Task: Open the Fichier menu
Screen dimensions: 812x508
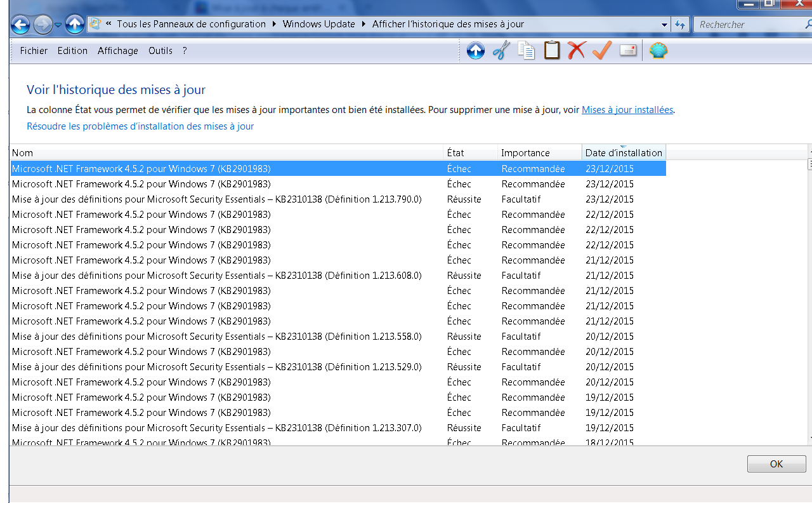Action: tap(34, 51)
